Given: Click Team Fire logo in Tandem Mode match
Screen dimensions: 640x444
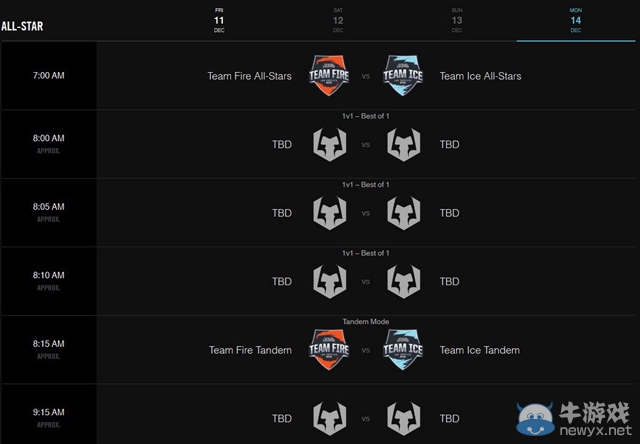Looking at the screenshot, I should (329, 350).
